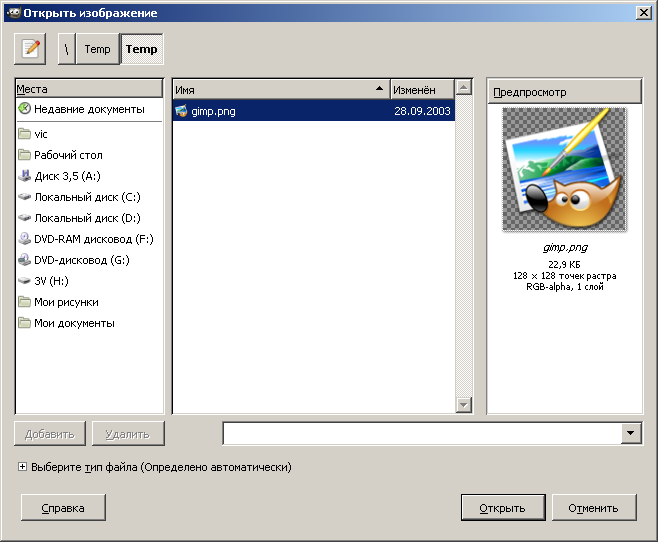Expand the file type selection section

click(x=22, y=467)
